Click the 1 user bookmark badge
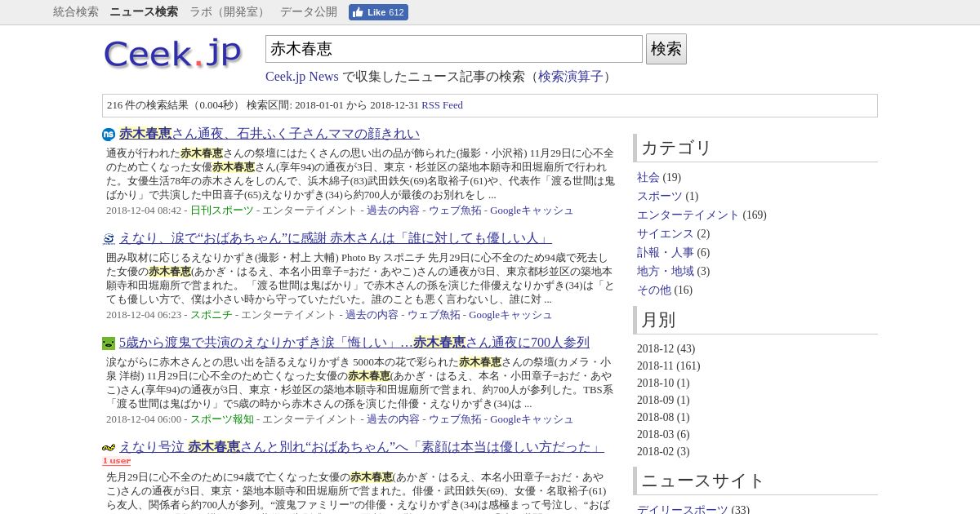 click(116, 461)
